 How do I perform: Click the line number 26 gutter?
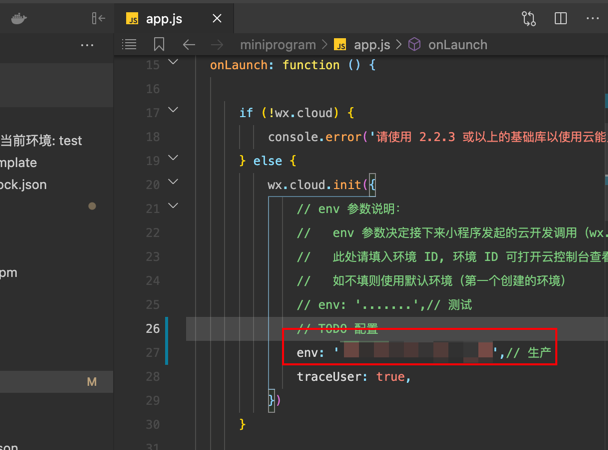tap(153, 329)
